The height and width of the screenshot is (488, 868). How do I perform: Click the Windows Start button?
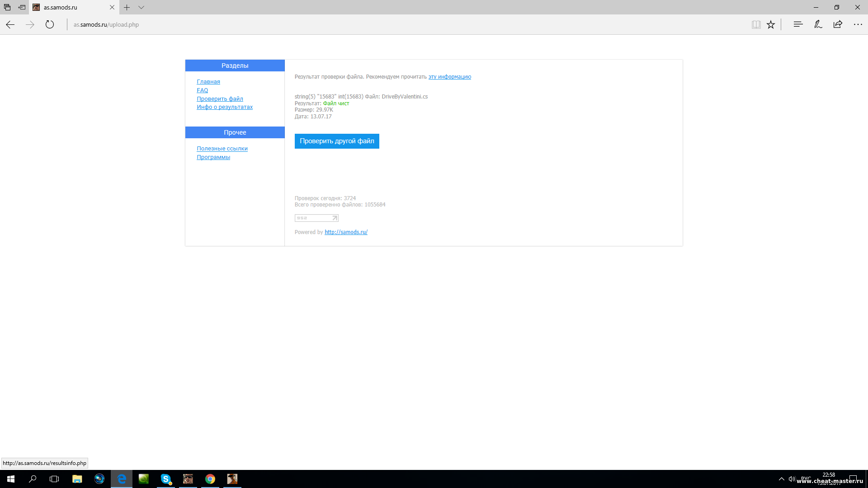(11, 479)
